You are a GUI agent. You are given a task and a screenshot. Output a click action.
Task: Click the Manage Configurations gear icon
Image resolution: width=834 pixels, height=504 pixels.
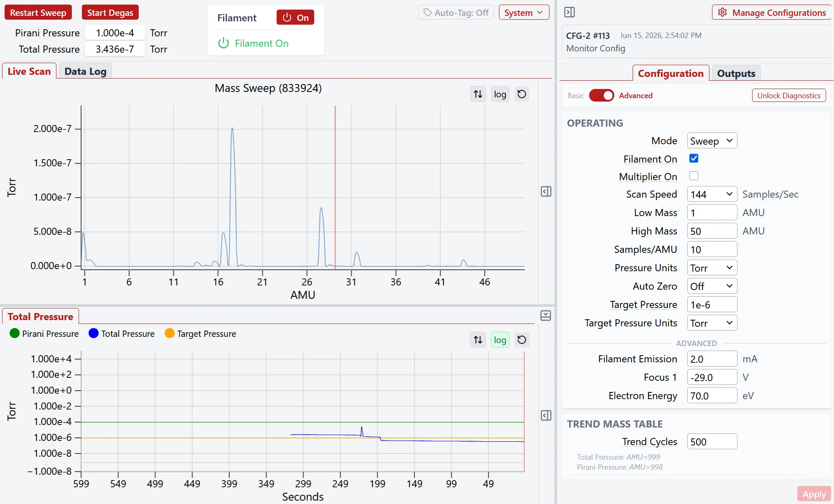[722, 13]
